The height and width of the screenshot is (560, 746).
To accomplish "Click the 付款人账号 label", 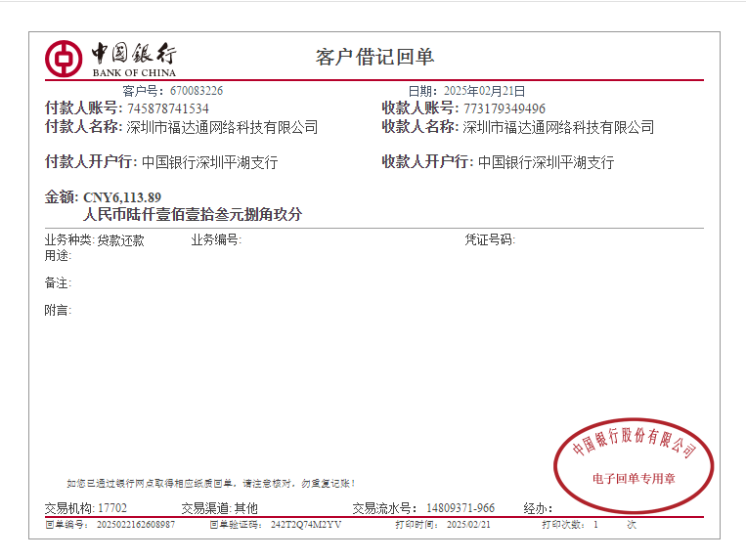I will [84, 108].
